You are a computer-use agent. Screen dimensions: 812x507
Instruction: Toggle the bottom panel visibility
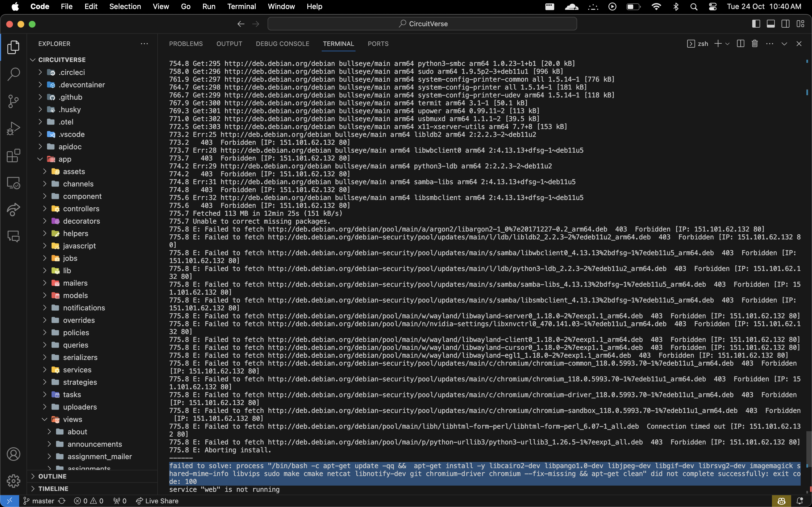coord(770,23)
